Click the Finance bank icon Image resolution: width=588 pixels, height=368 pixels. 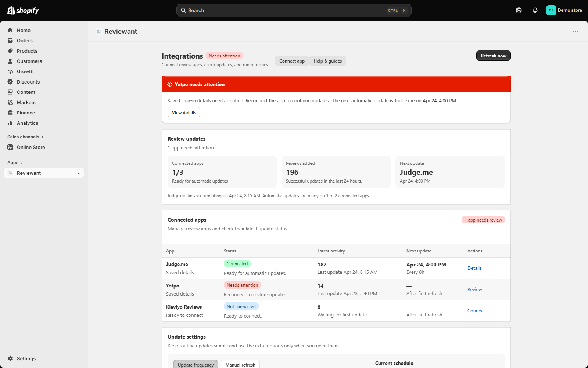coord(10,113)
